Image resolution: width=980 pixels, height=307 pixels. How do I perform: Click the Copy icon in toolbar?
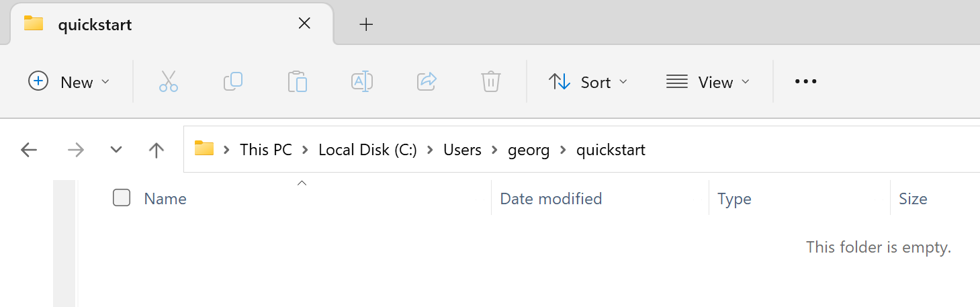click(233, 82)
